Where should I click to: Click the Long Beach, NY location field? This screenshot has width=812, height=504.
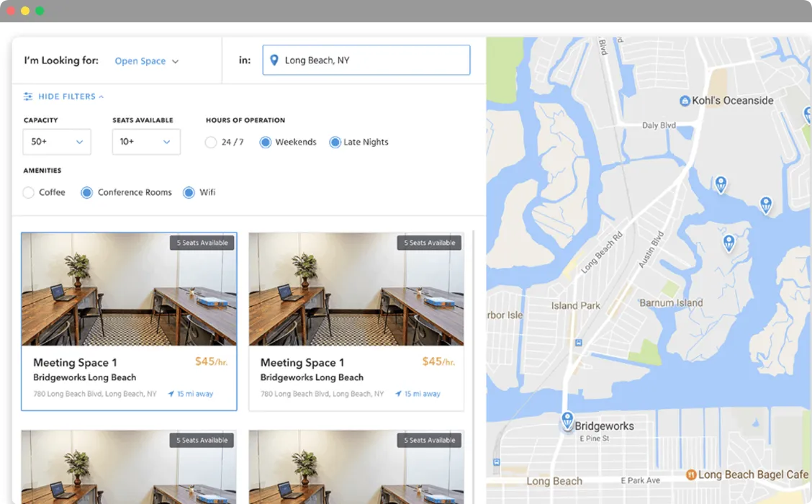point(366,60)
